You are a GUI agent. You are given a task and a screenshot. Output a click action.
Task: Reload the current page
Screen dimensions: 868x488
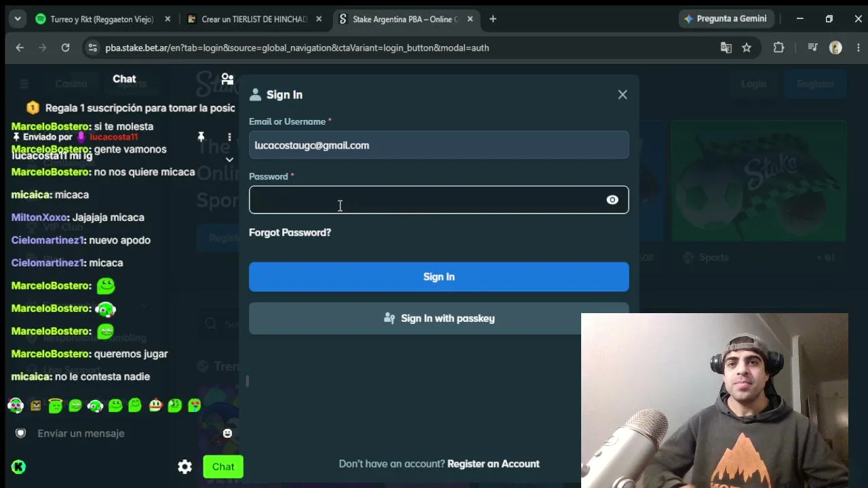pyautogui.click(x=65, y=47)
